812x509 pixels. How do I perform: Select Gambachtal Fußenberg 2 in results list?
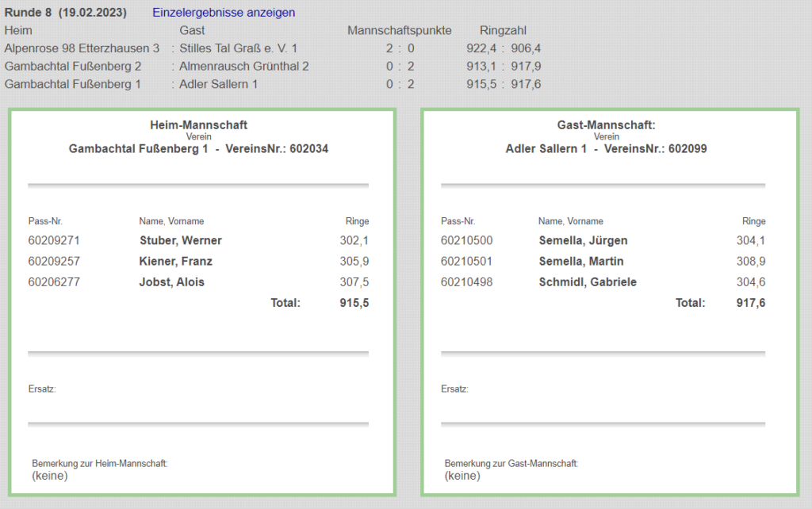73,67
